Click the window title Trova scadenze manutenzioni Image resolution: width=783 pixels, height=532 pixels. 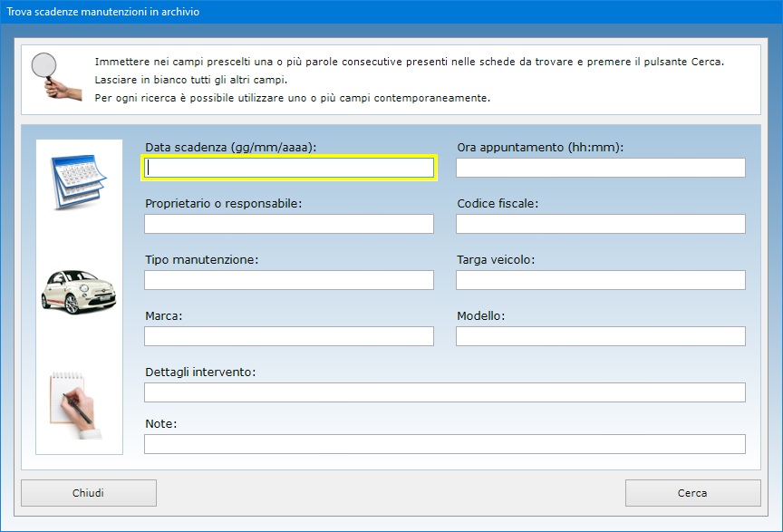coord(103,12)
